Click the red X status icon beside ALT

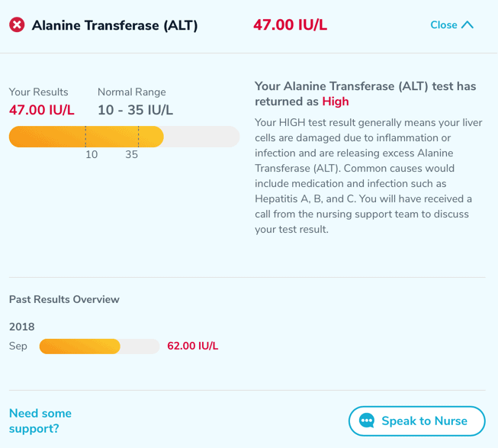17,24
